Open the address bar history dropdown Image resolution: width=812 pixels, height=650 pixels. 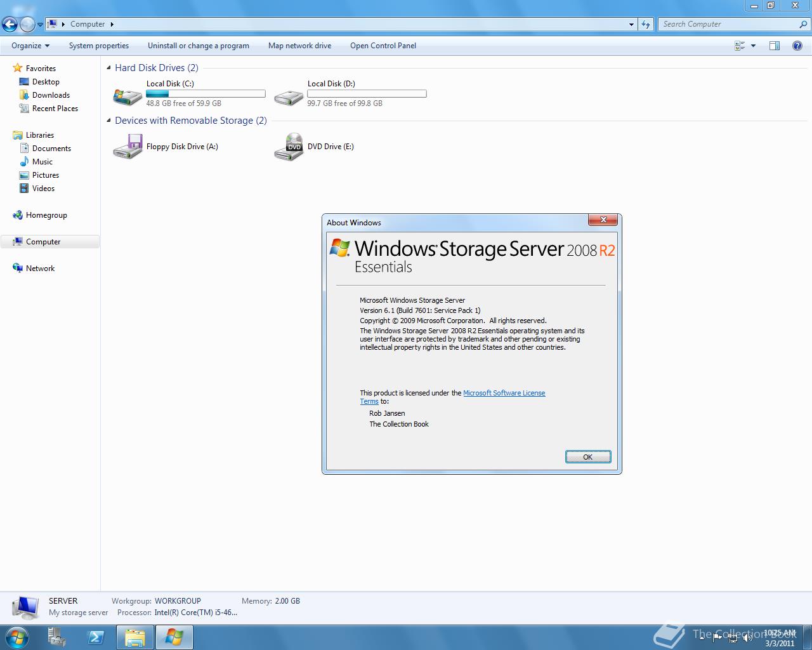click(631, 24)
